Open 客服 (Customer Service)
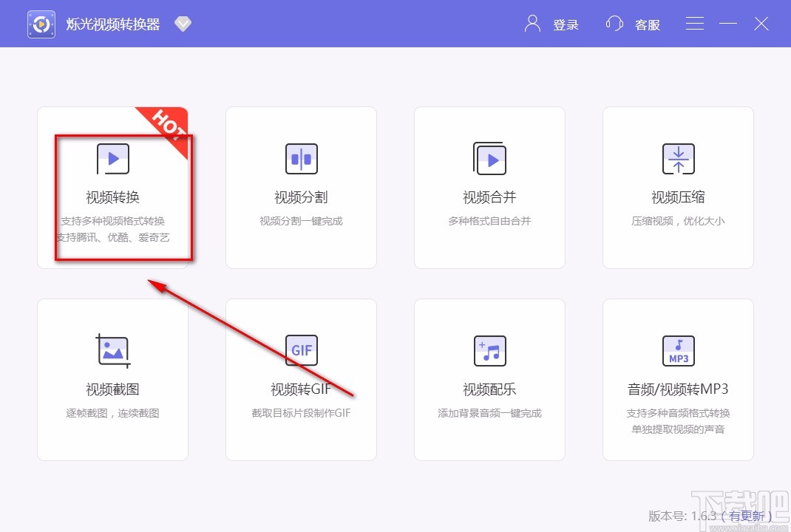791x532 pixels. coord(647,24)
